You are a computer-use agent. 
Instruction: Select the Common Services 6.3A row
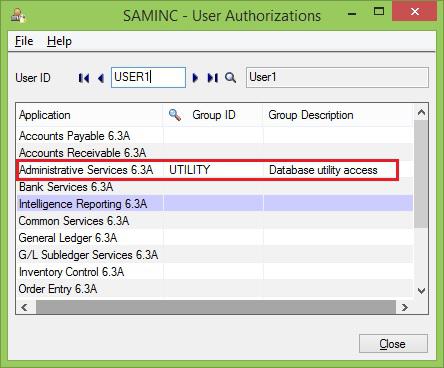tap(215, 221)
